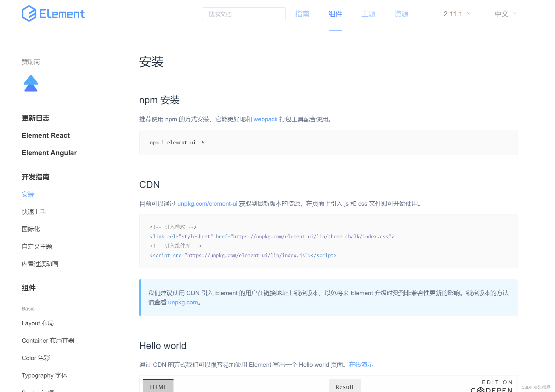Open the 主题 navigation item
The height and width of the screenshot is (392, 555).
coord(368,14)
